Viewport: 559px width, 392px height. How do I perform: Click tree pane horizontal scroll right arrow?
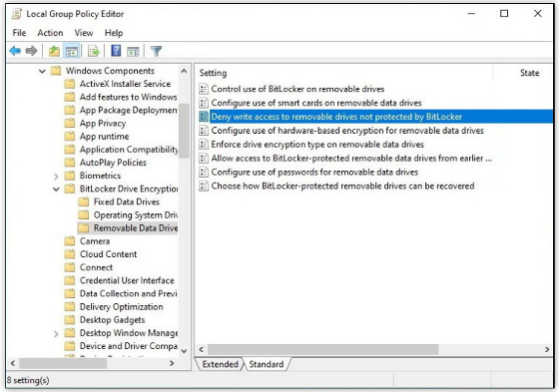pos(172,363)
